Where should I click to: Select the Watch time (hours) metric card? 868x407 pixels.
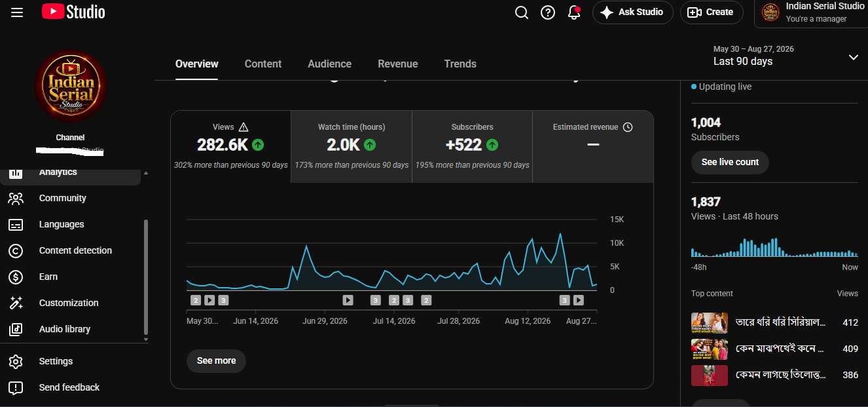(352, 147)
